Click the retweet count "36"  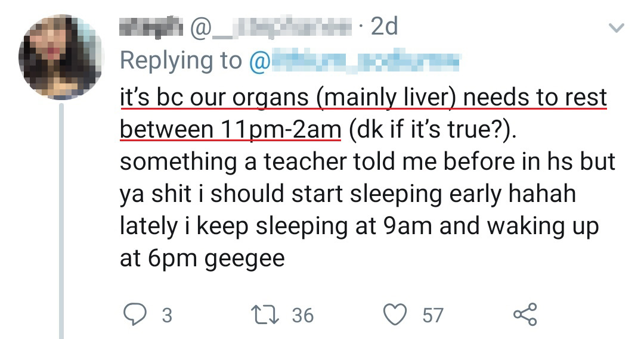click(x=302, y=315)
